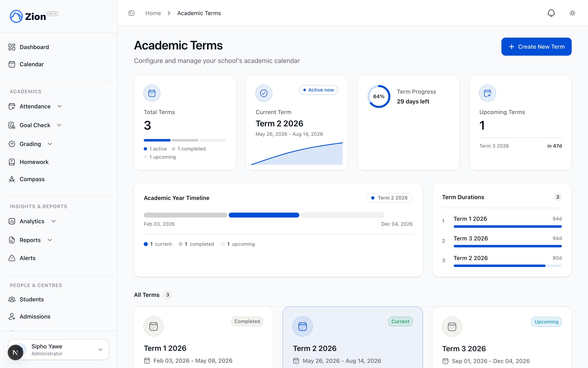
Task: Click the Attendance sidebar icon
Action: click(x=12, y=106)
